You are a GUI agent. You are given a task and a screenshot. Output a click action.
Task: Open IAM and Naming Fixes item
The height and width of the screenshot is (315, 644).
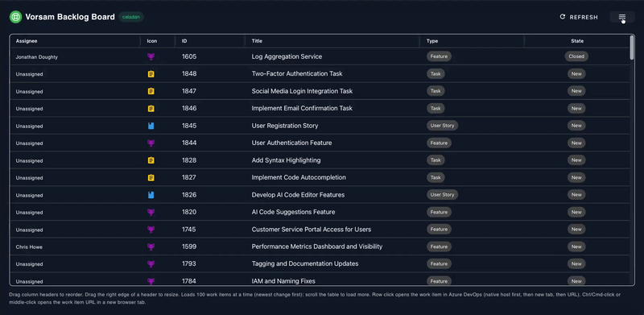pyautogui.click(x=283, y=281)
